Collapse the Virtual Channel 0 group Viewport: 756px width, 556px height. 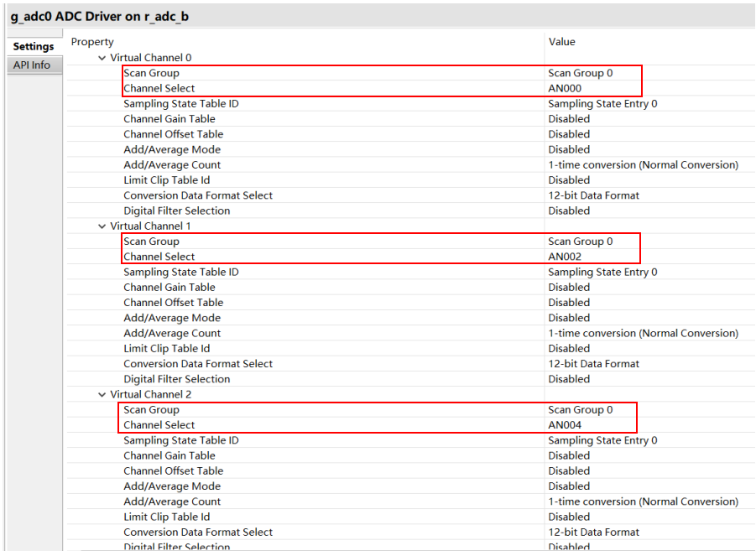[x=102, y=58]
